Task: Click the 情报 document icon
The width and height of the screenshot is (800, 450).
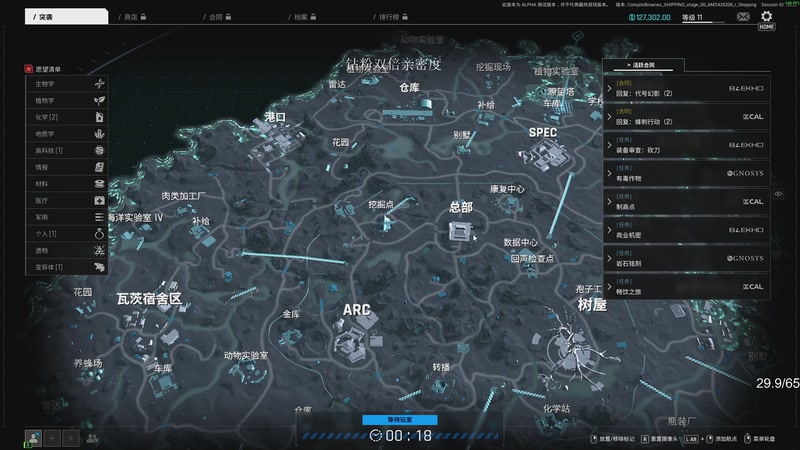Action: (x=99, y=167)
